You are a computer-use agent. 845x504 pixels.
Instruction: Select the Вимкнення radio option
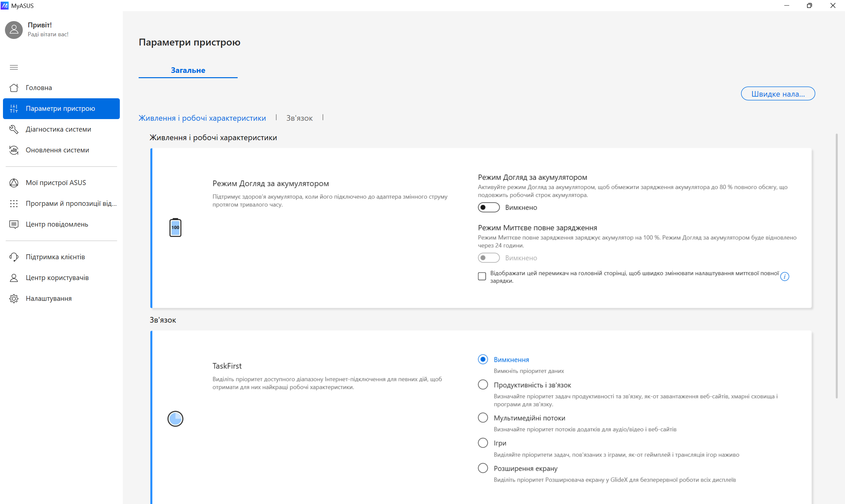click(483, 359)
